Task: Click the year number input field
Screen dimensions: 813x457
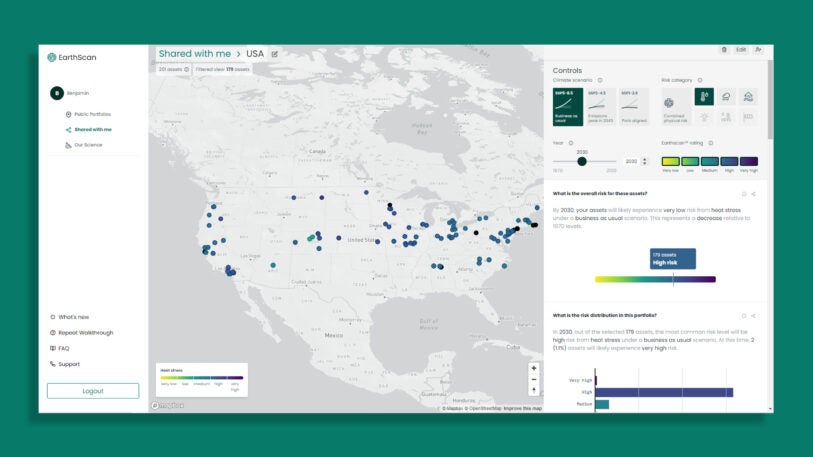Action: click(631, 162)
